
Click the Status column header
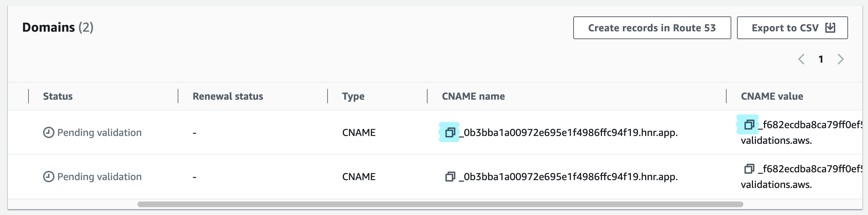(58, 96)
